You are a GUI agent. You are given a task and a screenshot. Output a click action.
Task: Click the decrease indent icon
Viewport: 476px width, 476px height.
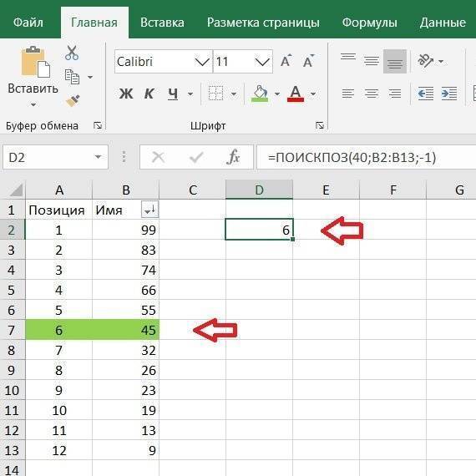(x=426, y=94)
